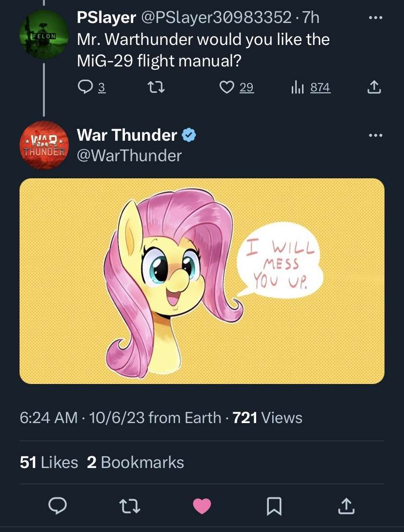The height and width of the screenshot is (532, 404).
Task: Unlike the War Thunder tweet
Action: pos(202,506)
